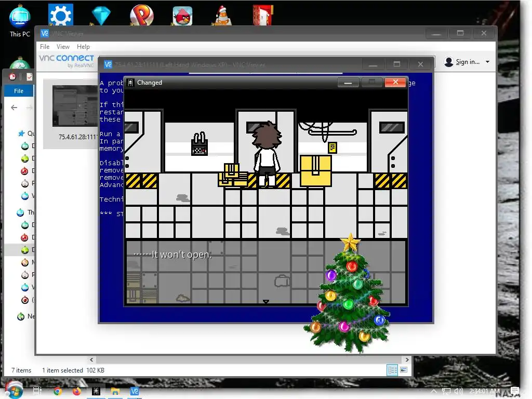Click the taskbar clock showing 2:34:01 AM
Viewport: 532px width, 399px height.
[484, 391]
